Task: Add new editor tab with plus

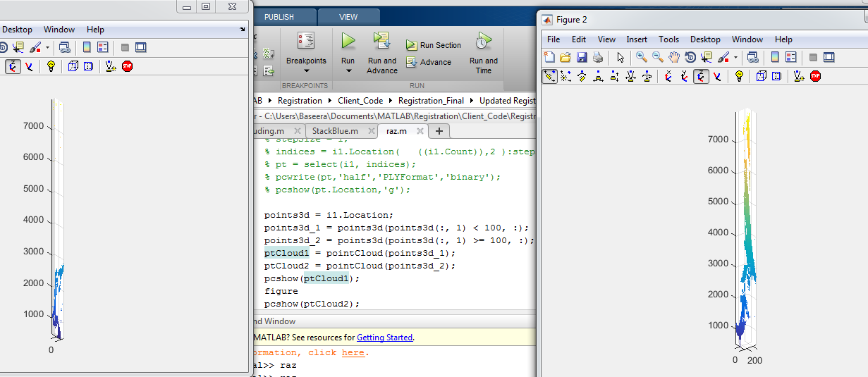Action: pyautogui.click(x=439, y=130)
